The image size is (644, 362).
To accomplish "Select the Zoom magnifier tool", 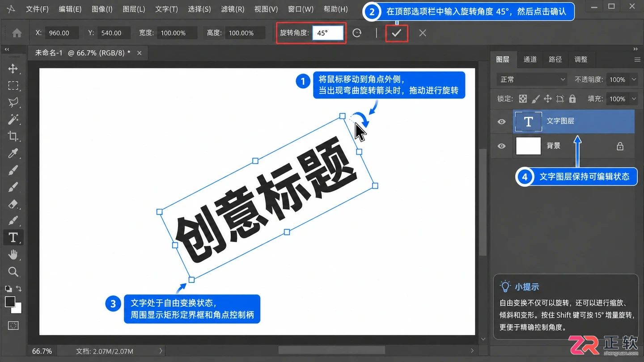I will point(13,272).
